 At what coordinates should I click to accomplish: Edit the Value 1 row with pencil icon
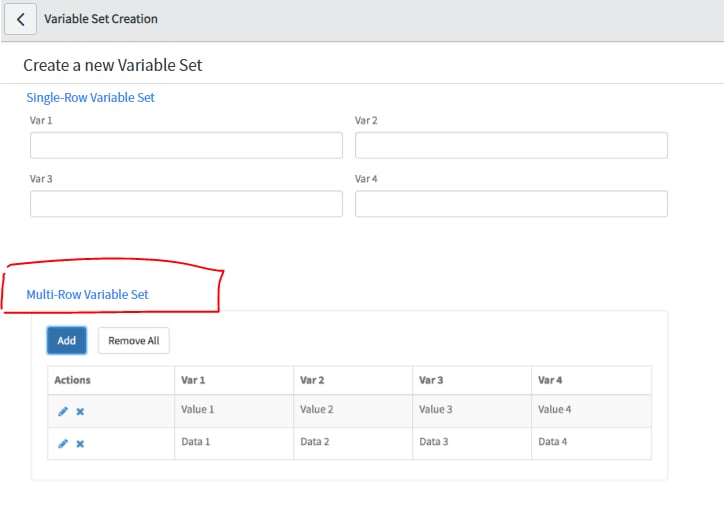tap(63, 411)
